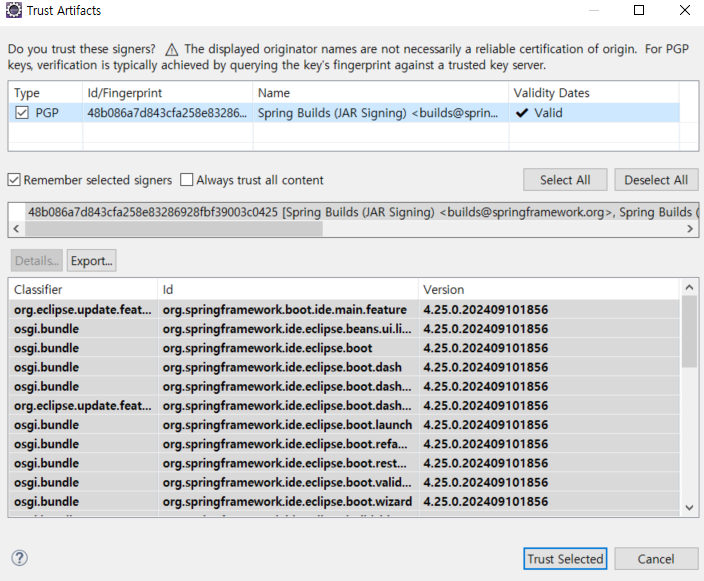Select org.springframework.ide.eclipse.boot row
Screen dimensions: 704x581
click(x=344, y=348)
